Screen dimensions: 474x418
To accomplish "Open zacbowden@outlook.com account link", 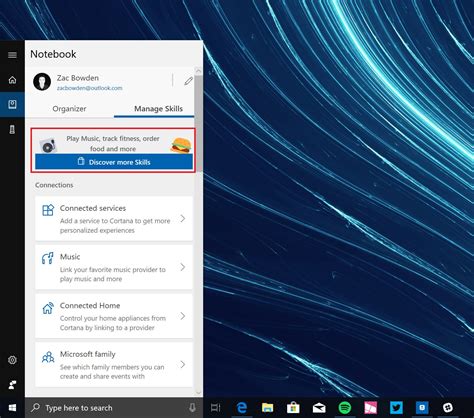I will click(89, 88).
